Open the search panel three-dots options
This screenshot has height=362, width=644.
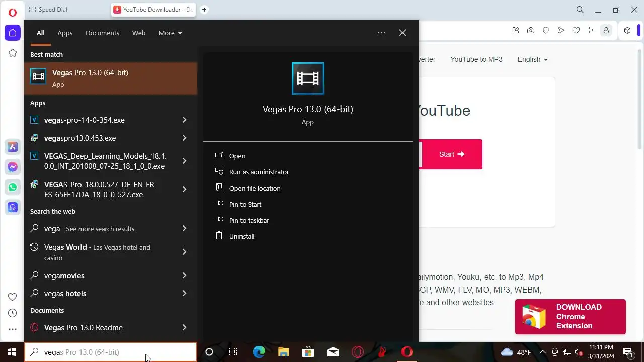(x=381, y=33)
